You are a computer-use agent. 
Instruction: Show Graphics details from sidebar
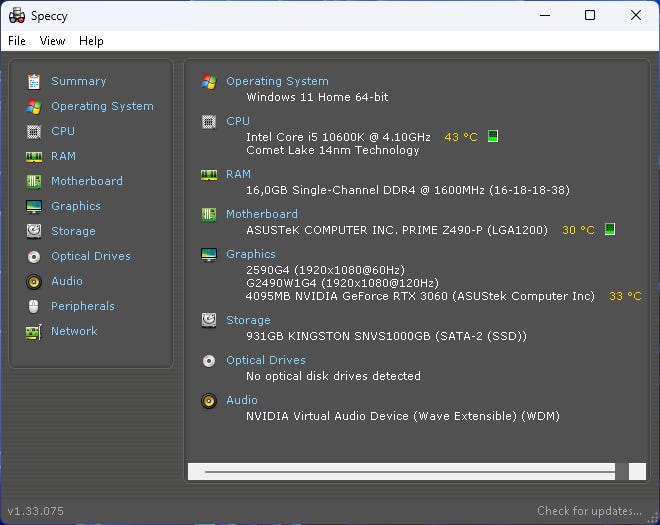coord(76,206)
